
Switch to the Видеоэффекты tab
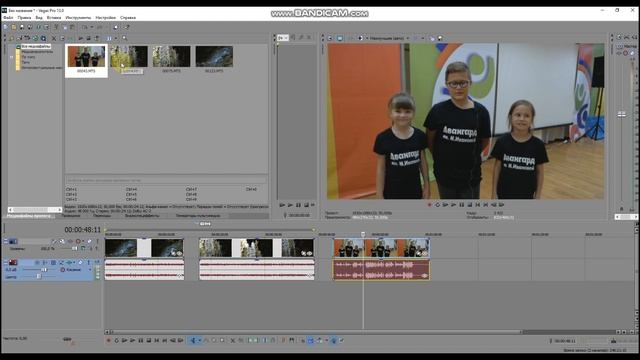point(142,216)
